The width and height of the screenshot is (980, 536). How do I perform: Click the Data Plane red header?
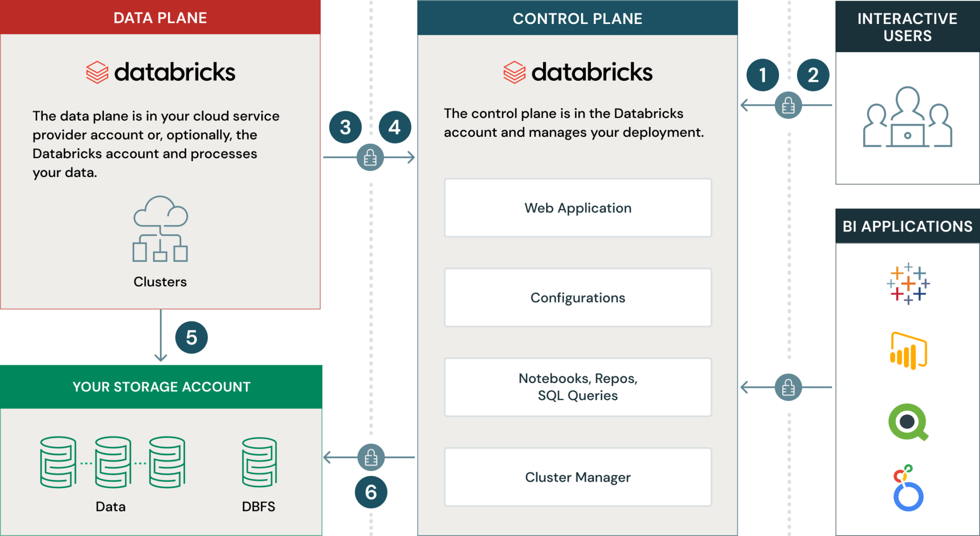pyautogui.click(x=160, y=18)
